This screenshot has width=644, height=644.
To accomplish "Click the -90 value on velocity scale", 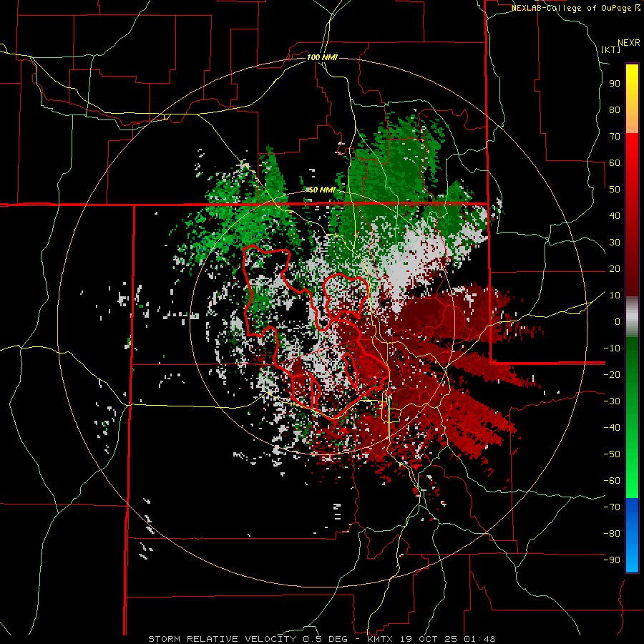I will (x=612, y=560).
